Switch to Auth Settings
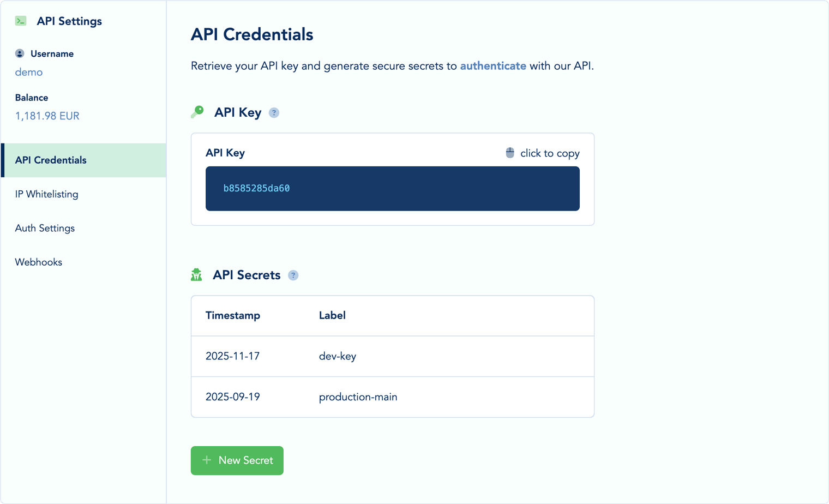 [45, 228]
